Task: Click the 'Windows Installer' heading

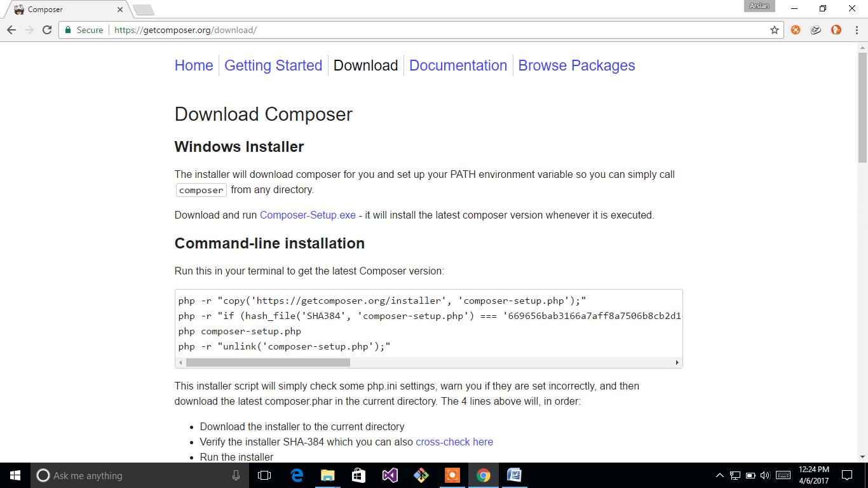Action: point(239,147)
